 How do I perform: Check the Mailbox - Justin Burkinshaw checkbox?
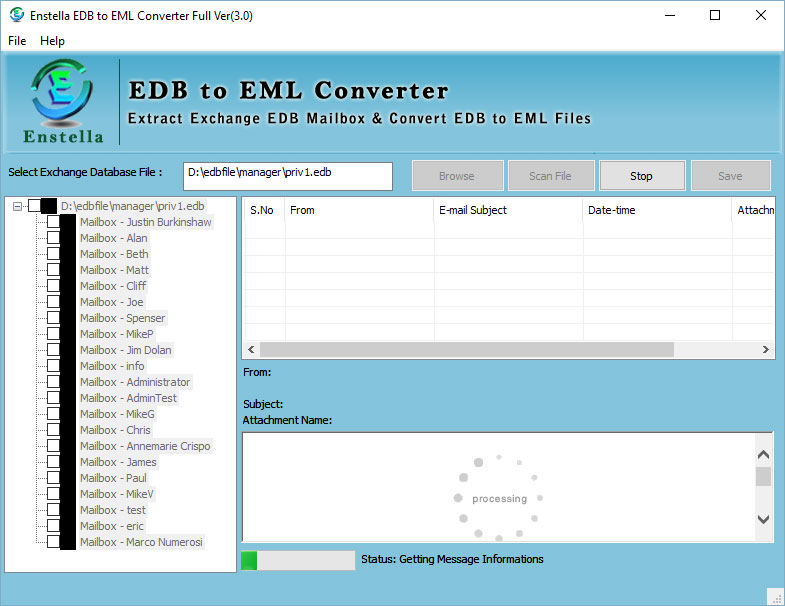pos(53,222)
